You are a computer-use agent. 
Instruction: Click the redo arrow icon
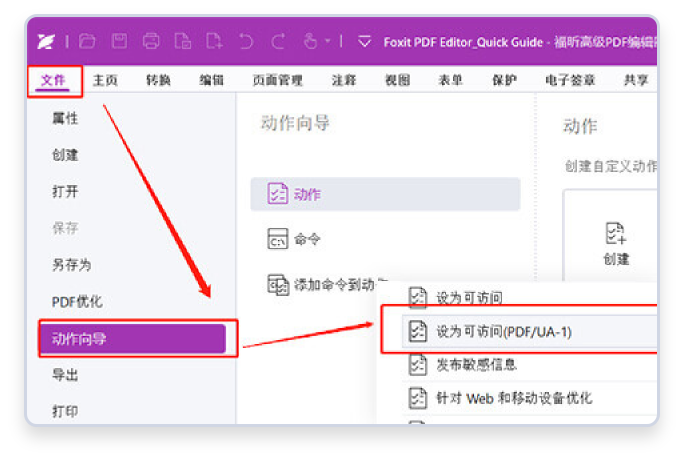(277, 41)
